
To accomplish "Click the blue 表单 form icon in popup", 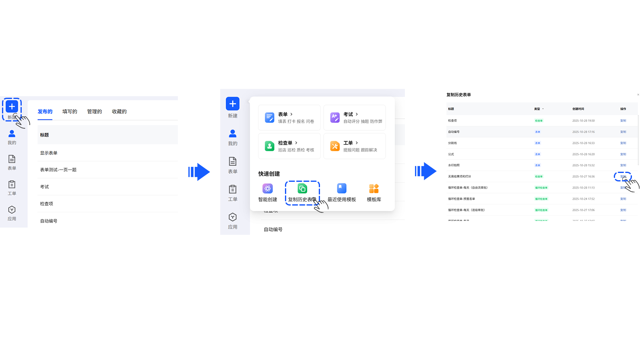I will 269,117.
